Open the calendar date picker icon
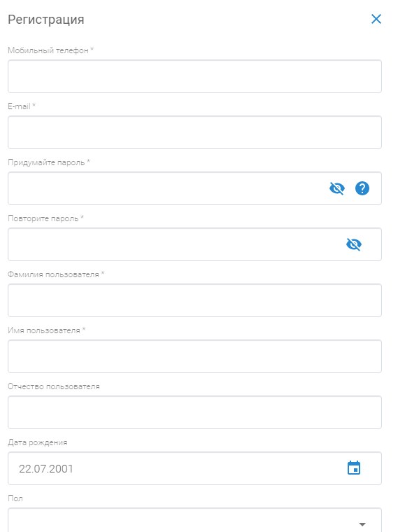The image size is (398, 532). 354,468
